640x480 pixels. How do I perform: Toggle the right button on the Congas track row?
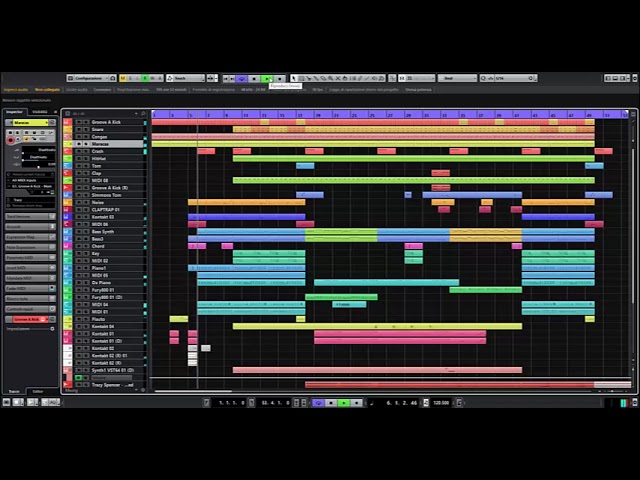(86, 137)
